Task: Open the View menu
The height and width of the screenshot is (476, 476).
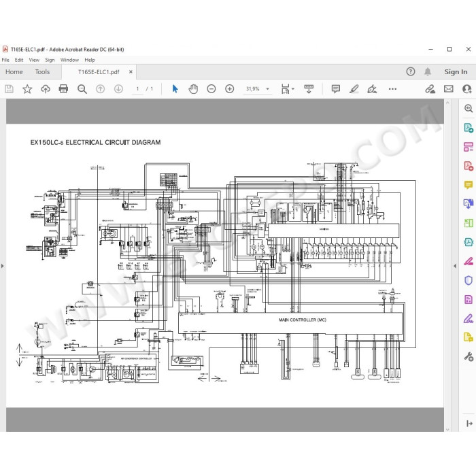Action: [34, 60]
